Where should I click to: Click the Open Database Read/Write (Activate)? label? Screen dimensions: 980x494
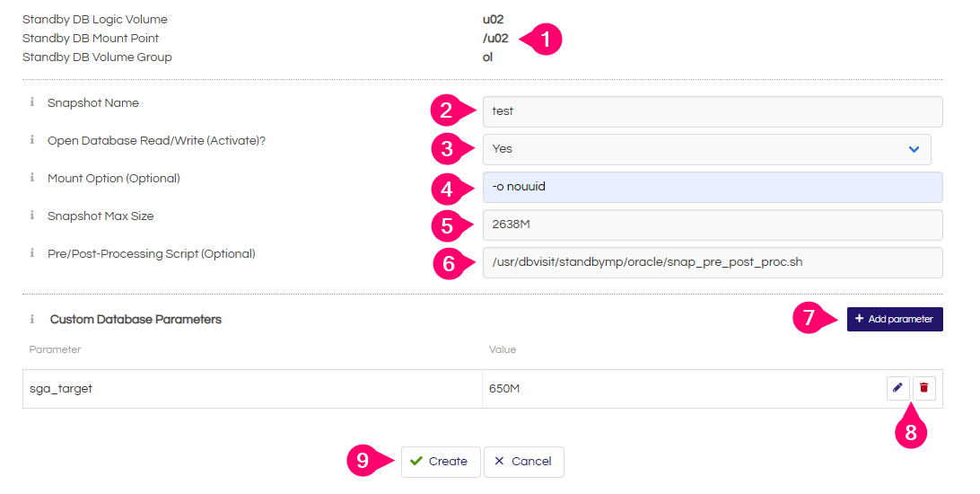[x=156, y=141]
